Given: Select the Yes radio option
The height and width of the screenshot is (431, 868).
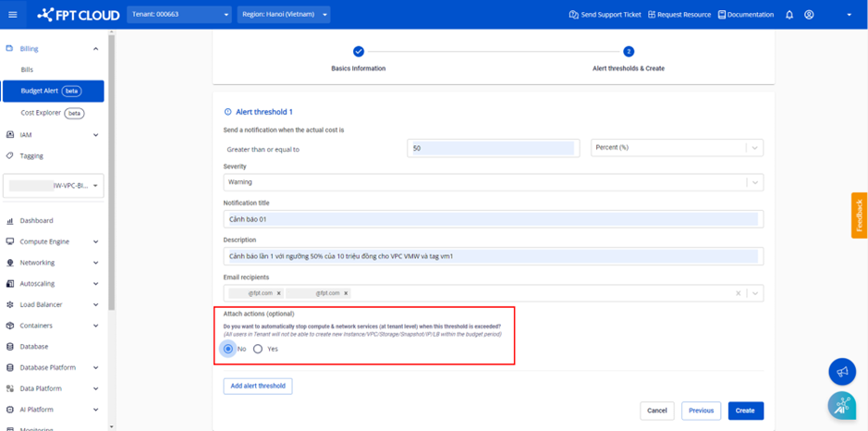Looking at the screenshot, I should pyautogui.click(x=258, y=349).
